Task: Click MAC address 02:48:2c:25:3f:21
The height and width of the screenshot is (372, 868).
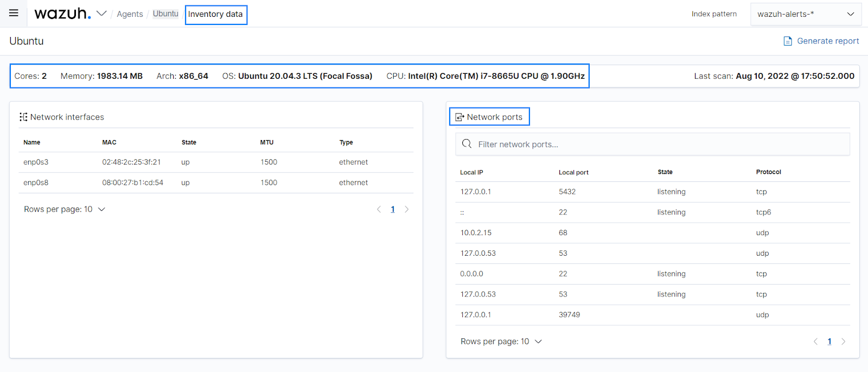Action: click(x=131, y=162)
